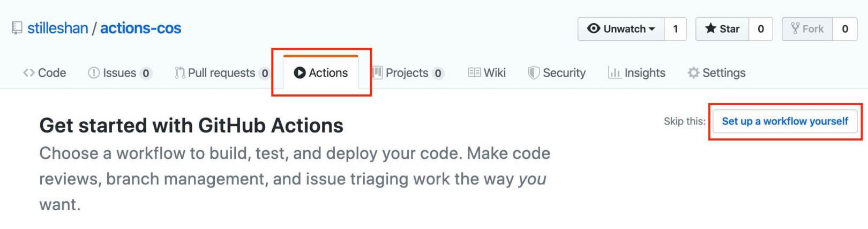Fork the repository

807,29
